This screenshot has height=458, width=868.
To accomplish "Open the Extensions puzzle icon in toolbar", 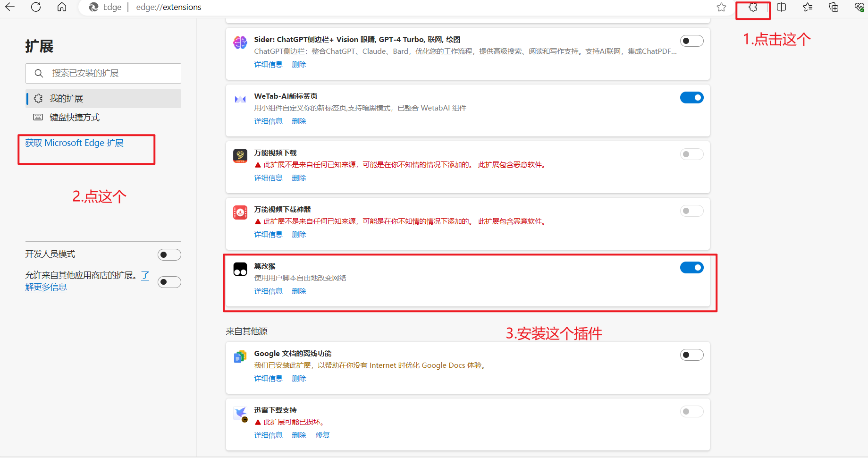I will [753, 7].
